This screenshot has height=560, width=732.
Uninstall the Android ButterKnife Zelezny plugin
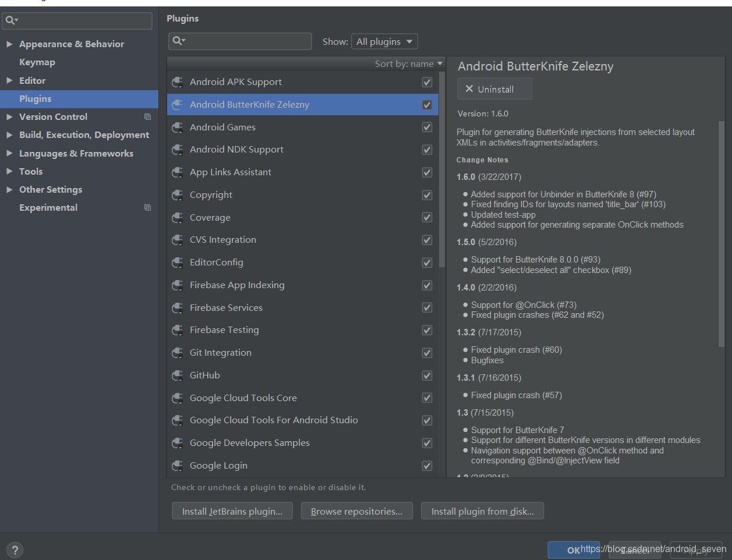point(495,89)
